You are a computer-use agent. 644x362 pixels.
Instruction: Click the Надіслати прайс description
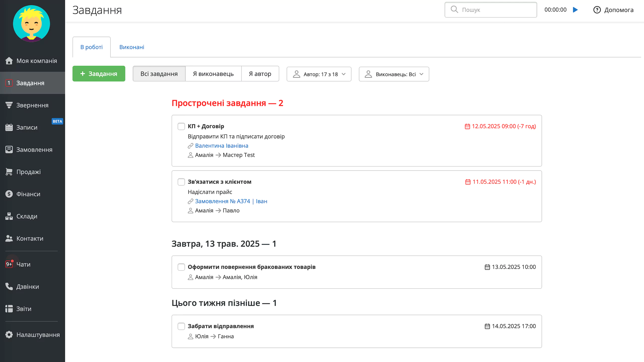click(210, 192)
